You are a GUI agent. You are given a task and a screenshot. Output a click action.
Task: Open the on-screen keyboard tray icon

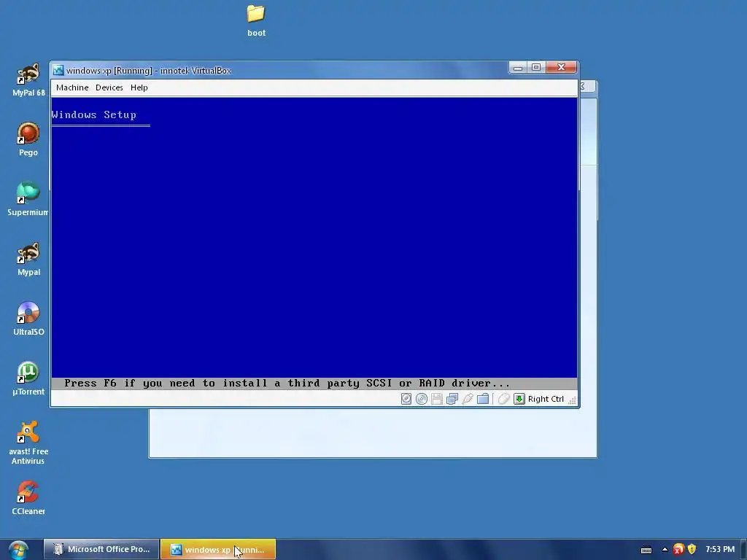coord(646,550)
